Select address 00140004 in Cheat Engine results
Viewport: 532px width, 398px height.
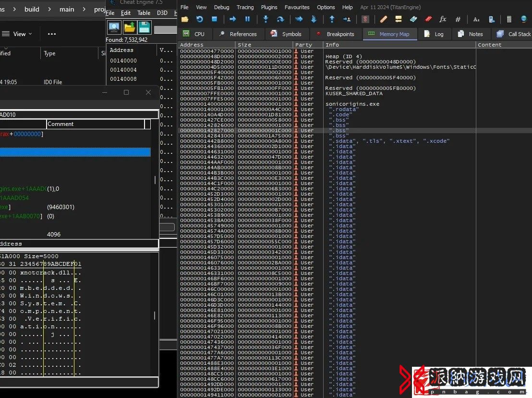123,70
